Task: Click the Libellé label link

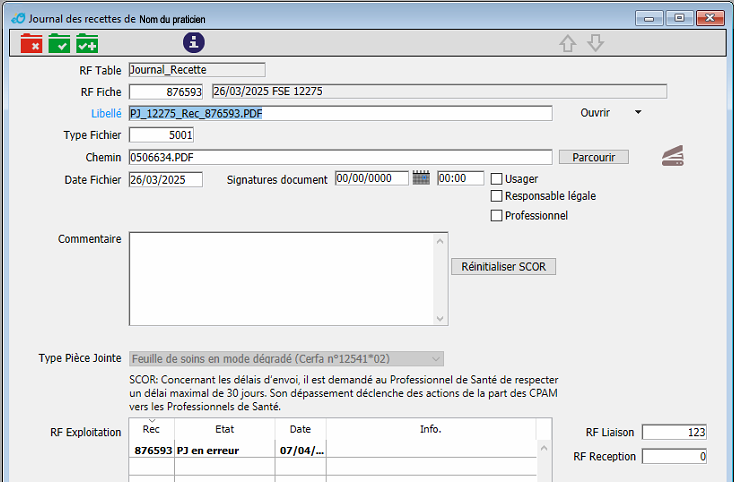Action: (106, 113)
